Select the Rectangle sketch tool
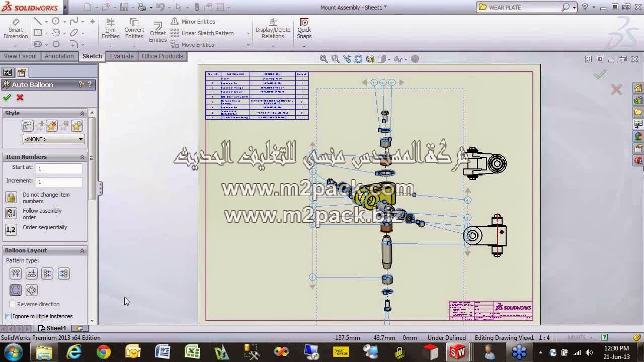 point(38,33)
